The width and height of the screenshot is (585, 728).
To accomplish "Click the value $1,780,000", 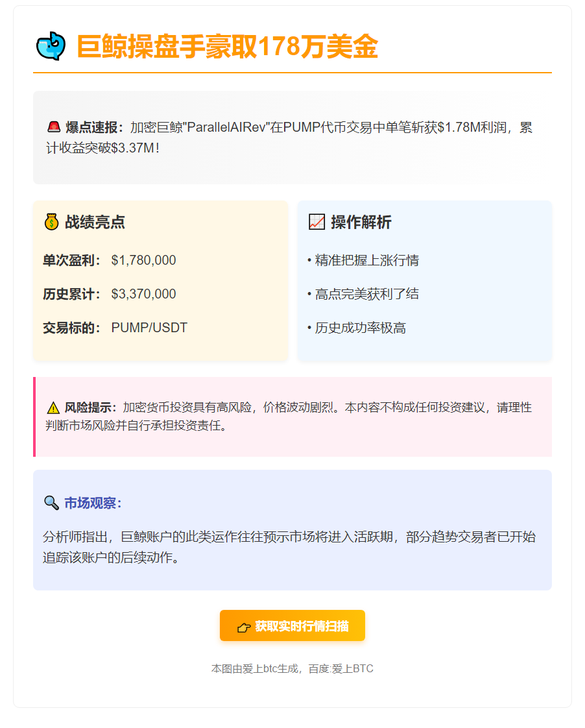I will click(x=143, y=260).
